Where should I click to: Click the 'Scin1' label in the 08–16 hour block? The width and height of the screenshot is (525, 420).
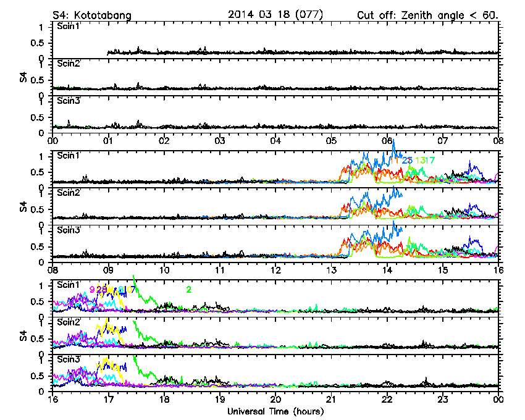pyautogui.click(x=69, y=156)
